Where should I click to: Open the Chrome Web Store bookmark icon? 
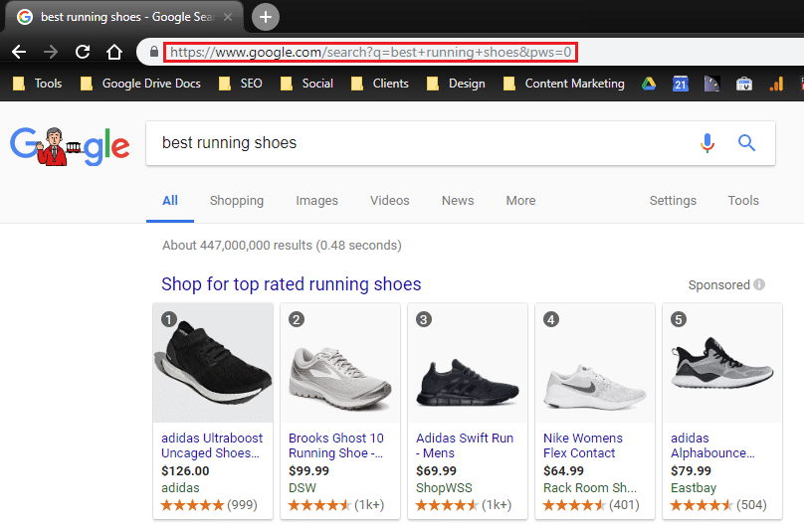(x=744, y=84)
